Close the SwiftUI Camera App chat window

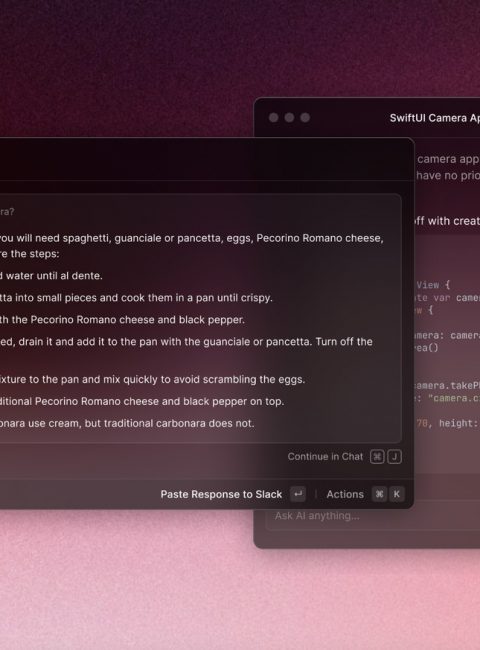pyautogui.click(x=274, y=118)
